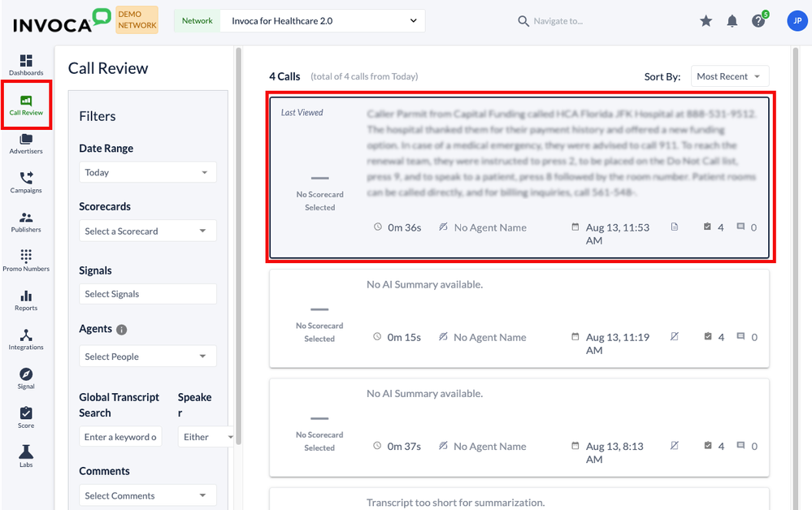The image size is (812, 510).
Task: Click transcript icon on 11:53 AM call
Action: click(x=675, y=227)
